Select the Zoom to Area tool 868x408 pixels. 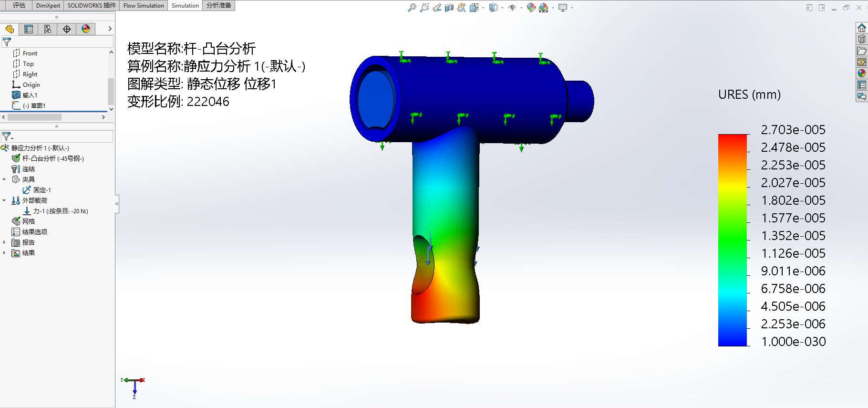coord(424,8)
